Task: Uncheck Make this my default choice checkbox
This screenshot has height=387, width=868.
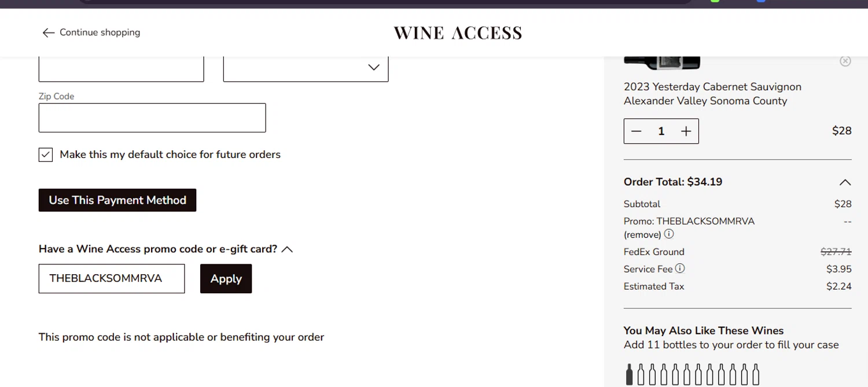Action: click(46, 154)
